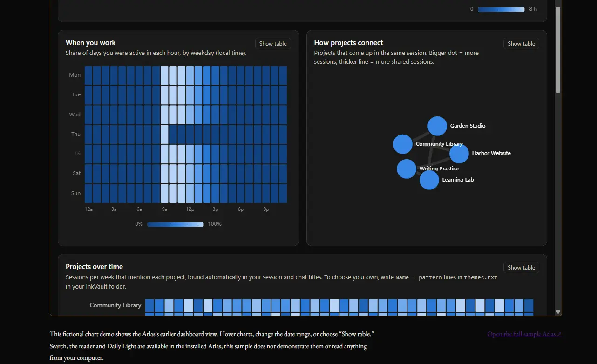Click the Harbor Website label text

click(491, 153)
